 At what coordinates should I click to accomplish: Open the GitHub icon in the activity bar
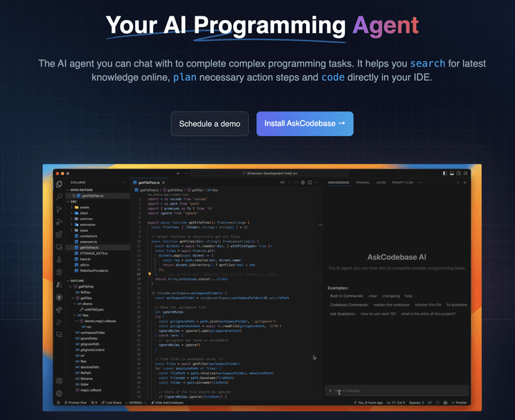59,297
